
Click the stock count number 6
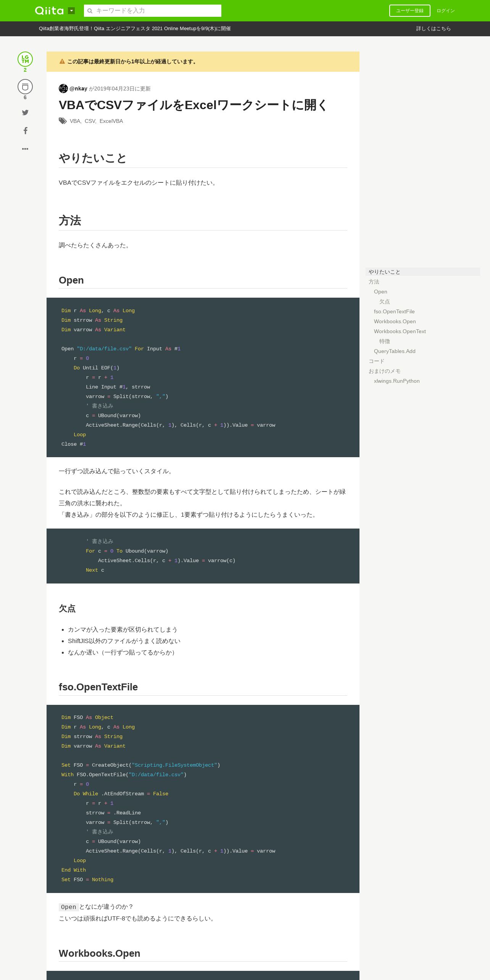(25, 97)
